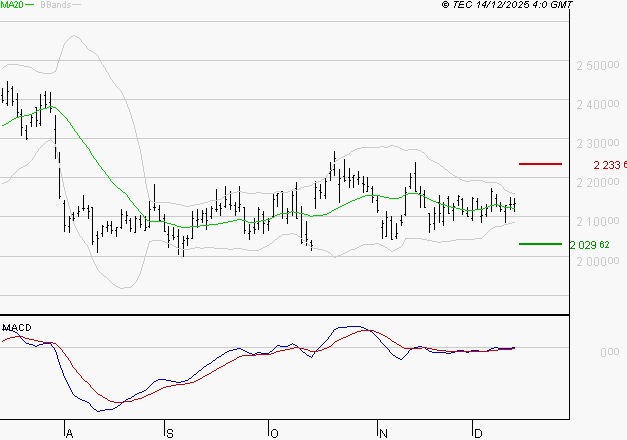The width and height of the screenshot is (627, 440).
Task: Click the 2 400 price axis label
Action: tap(598, 104)
